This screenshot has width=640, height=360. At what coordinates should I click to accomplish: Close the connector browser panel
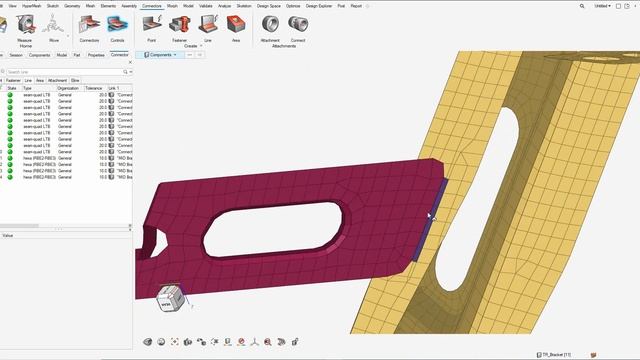(x=130, y=62)
